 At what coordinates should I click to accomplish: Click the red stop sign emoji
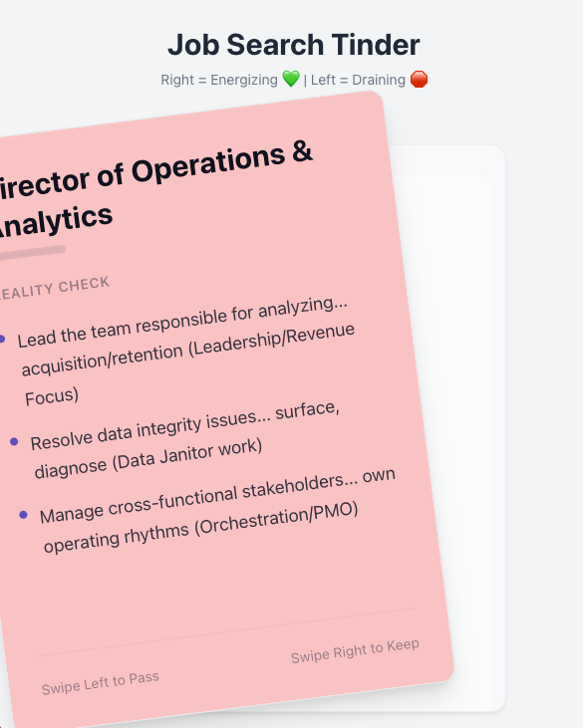tap(419, 80)
